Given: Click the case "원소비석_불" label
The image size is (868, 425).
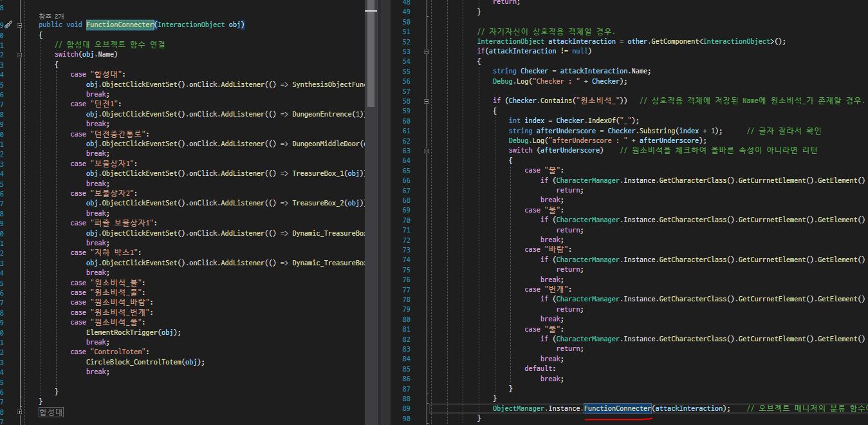Looking at the screenshot, I should click(108, 283).
